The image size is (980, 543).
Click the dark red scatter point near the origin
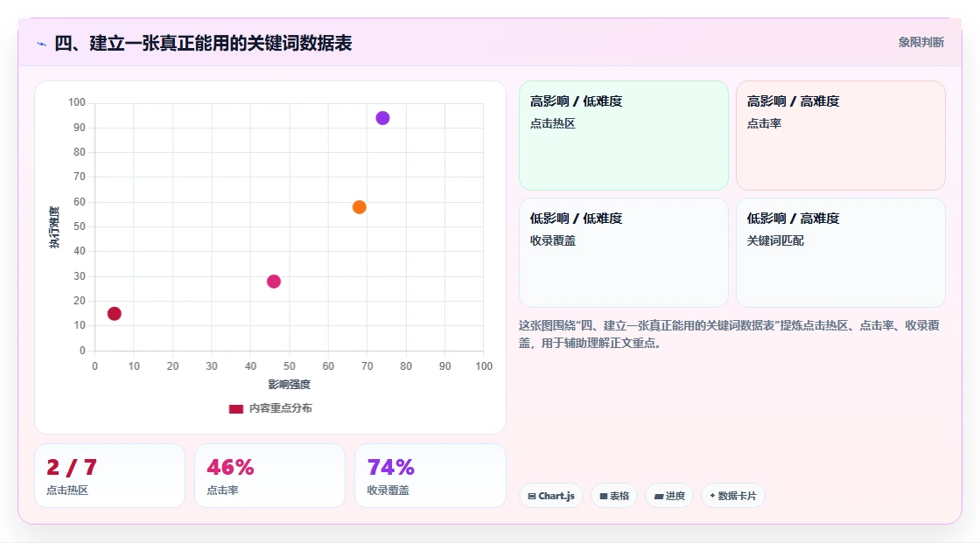115,314
